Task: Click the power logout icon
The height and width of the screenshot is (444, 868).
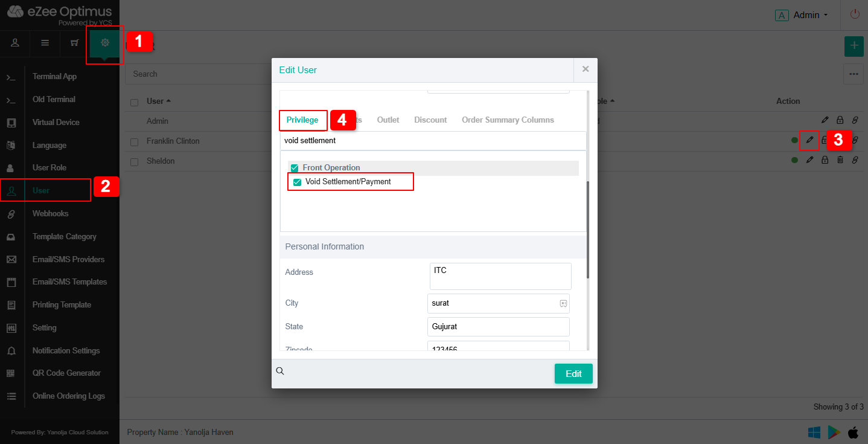Action: click(855, 14)
